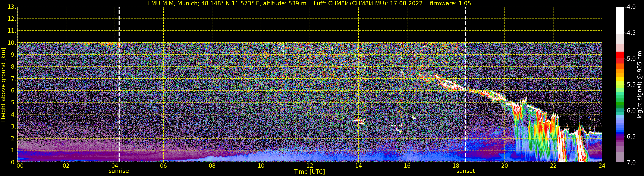Screen dimensions: 644x176
Task: Click the height axis tick '6.'
Action: (x=13, y=91)
